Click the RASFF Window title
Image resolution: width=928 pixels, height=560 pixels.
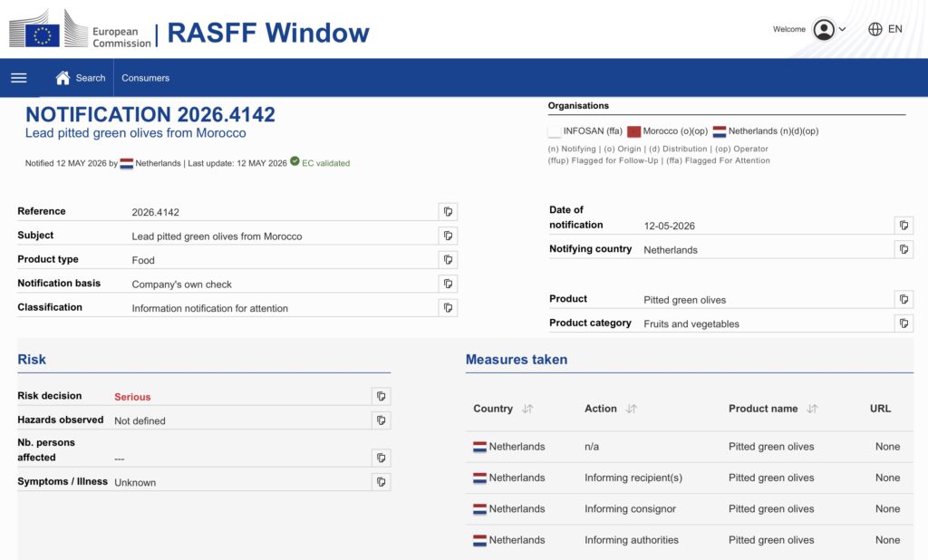(268, 33)
